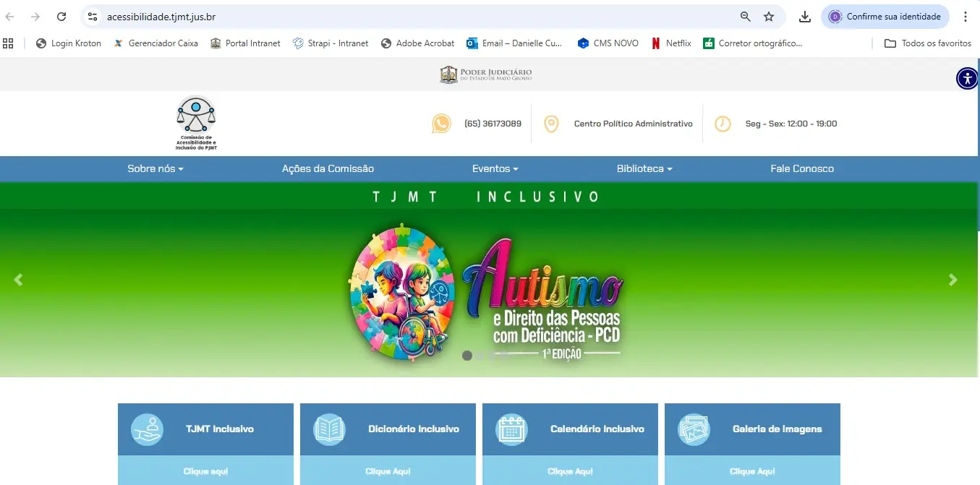Click the Galeria de Imagens pictures icon

click(694, 429)
